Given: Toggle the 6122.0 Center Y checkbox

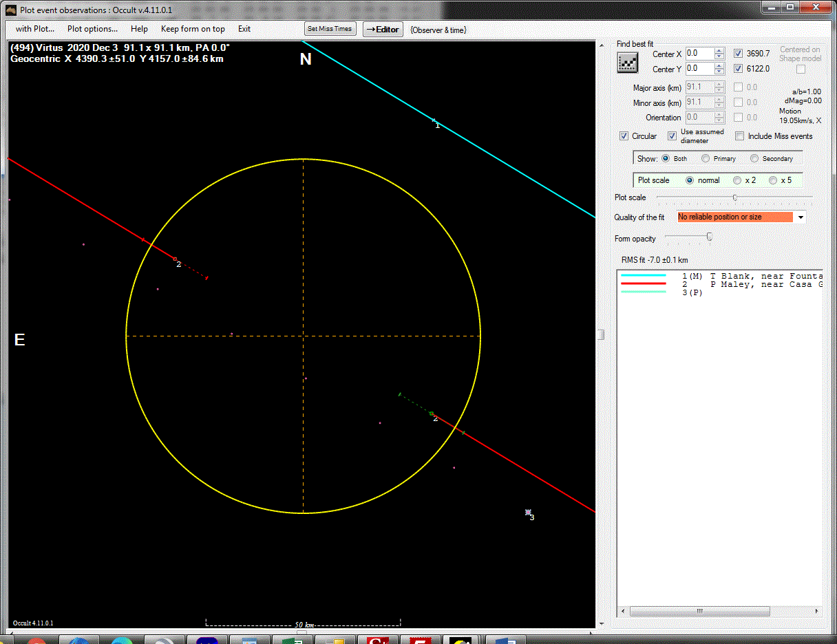Looking at the screenshot, I should click(x=738, y=69).
